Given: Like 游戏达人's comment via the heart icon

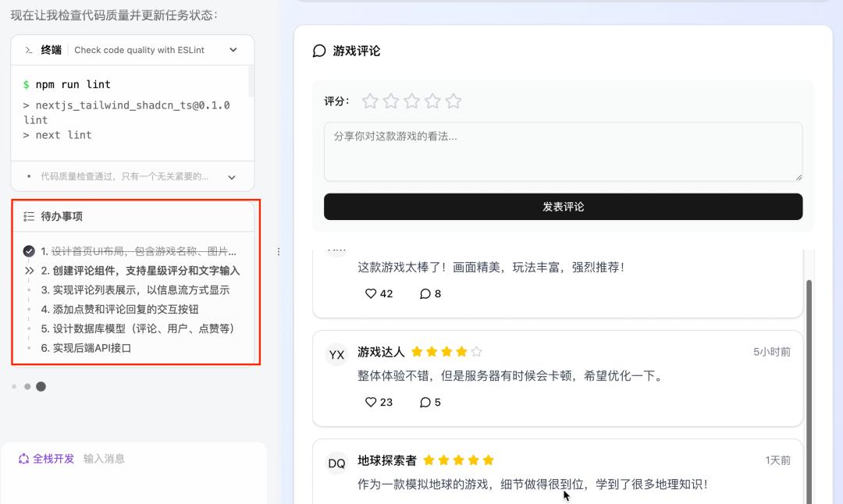Looking at the screenshot, I should pos(369,402).
